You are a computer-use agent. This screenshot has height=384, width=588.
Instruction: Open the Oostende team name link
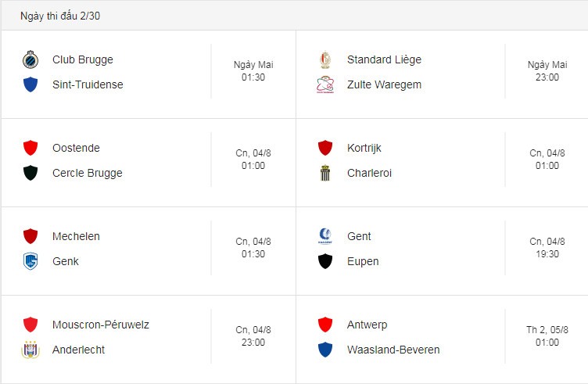pyautogui.click(x=76, y=148)
